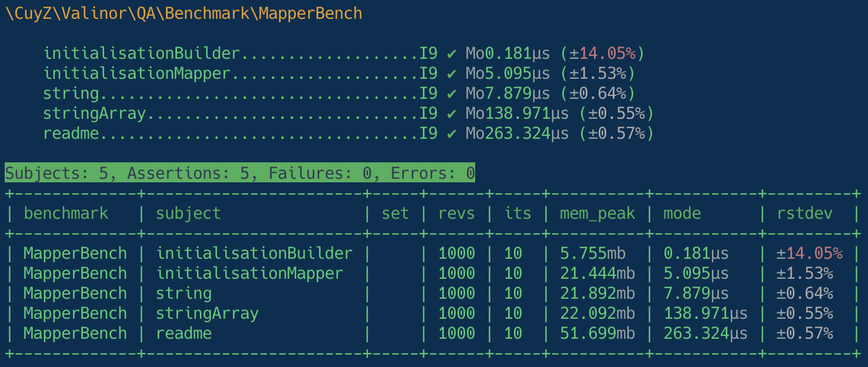Click the MapperBench namespace path at top
Image resolution: width=868 pixels, height=367 pixels.
click(183, 14)
